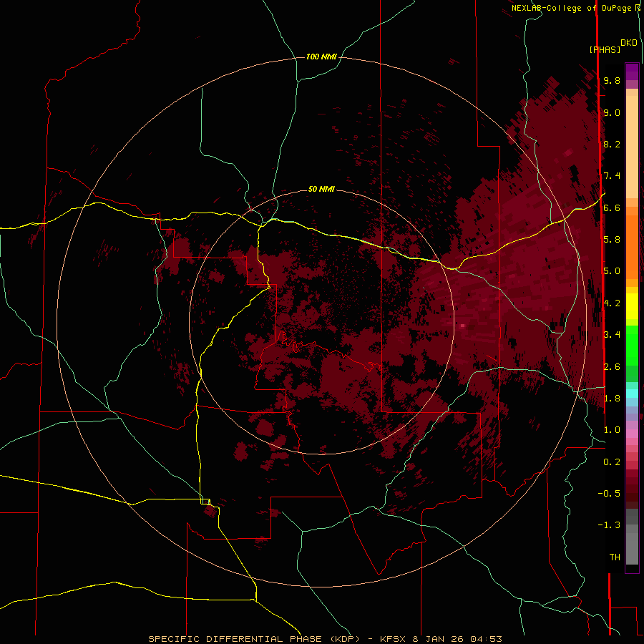644x644 pixels.
Task: Click the 6.6 legend value
Action: click(x=612, y=208)
